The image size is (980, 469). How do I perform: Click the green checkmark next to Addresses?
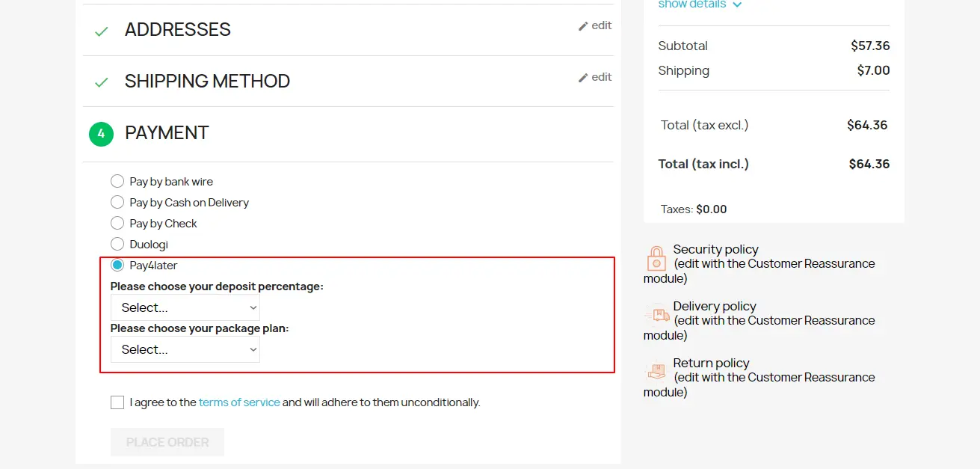(x=101, y=31)
